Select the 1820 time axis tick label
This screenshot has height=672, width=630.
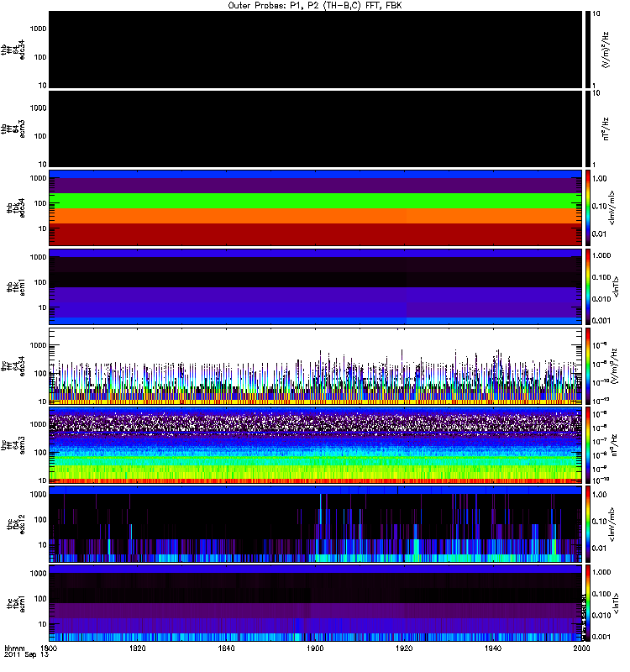[138, 649]
